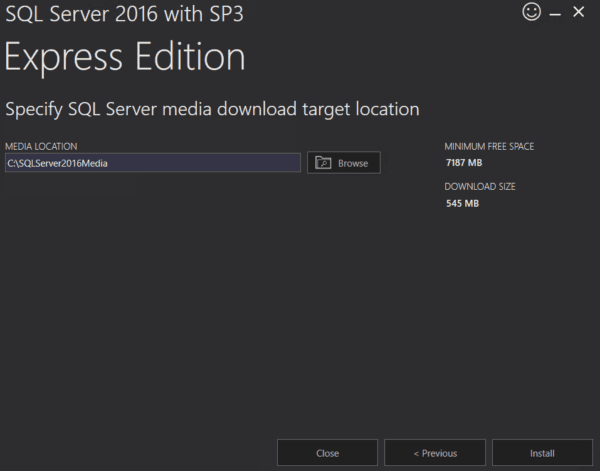This screenshot has width=600, height=471.
Task: Minimize the SQL Server installer window
Action: coord(555,15)
